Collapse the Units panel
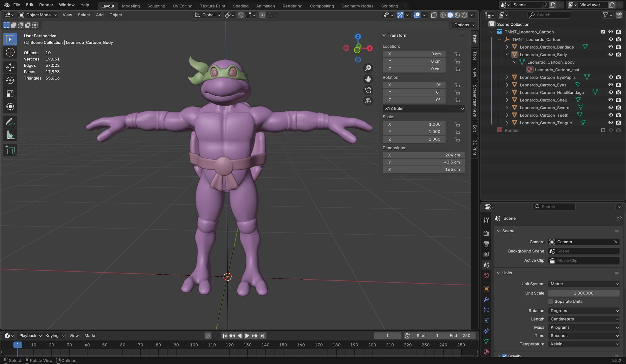This screenshot has height=364, width=626. pyautogui.click(x=499, y=273)
